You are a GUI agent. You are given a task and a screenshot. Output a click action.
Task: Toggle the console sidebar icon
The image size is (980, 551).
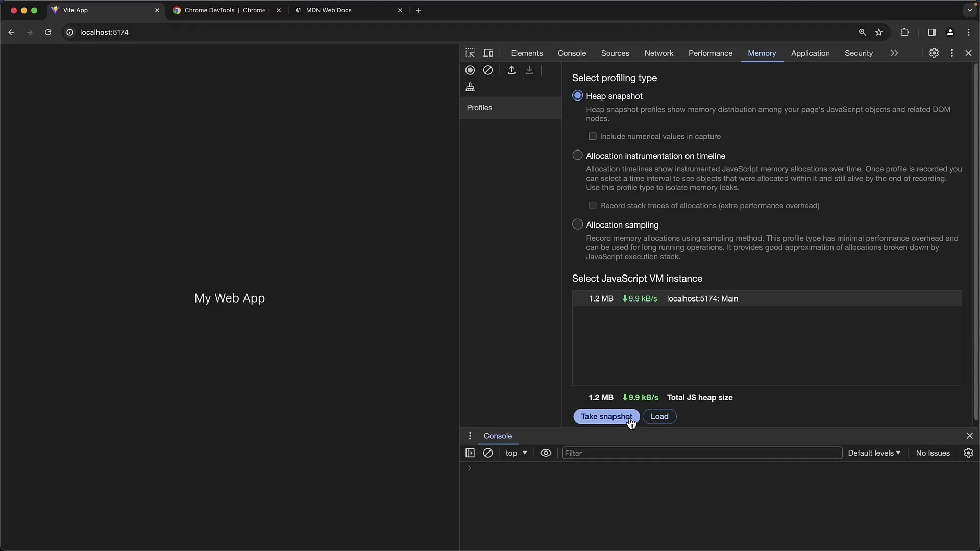[470, 453]
